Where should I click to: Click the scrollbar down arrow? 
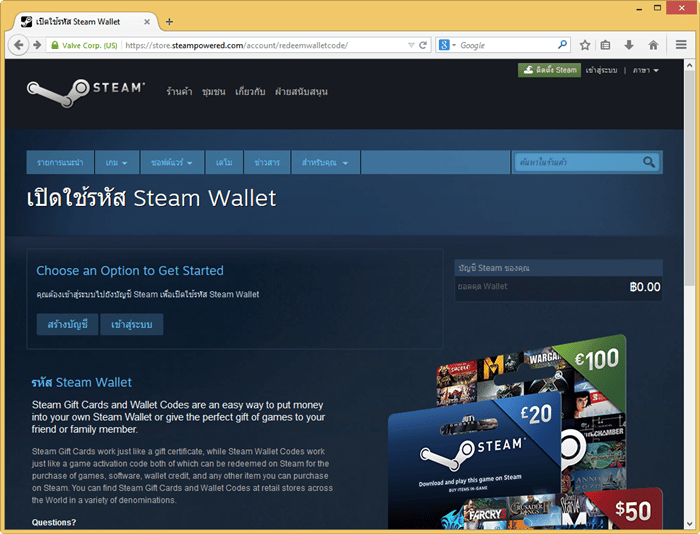689,524
